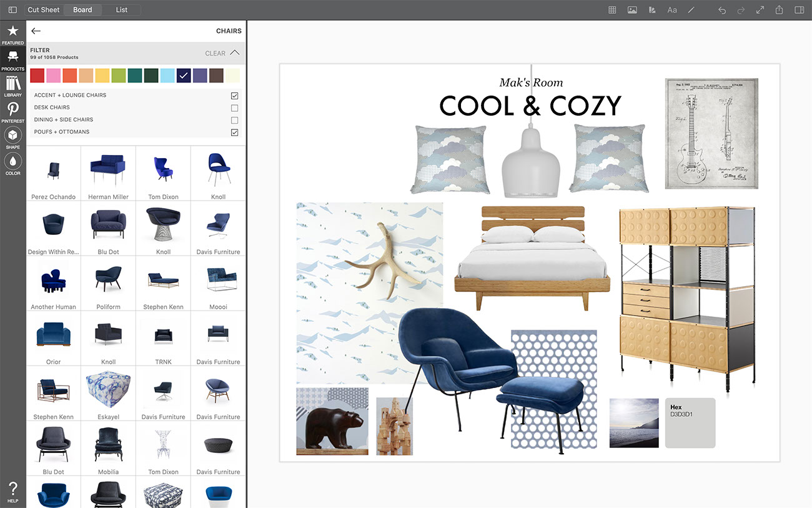Open the Color tool in sidebar
The width and height of the screenshot is (812, 508).
(x=12, y=164)
